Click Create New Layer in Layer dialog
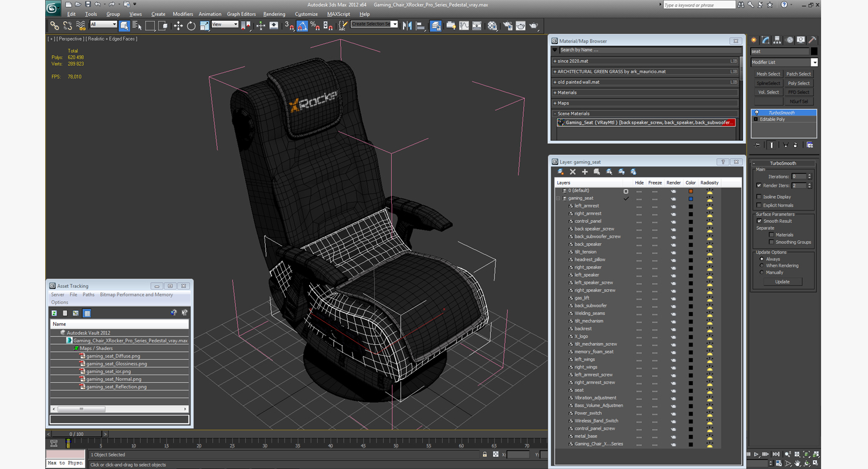The image size is (868, 469). tap(561, 172)
